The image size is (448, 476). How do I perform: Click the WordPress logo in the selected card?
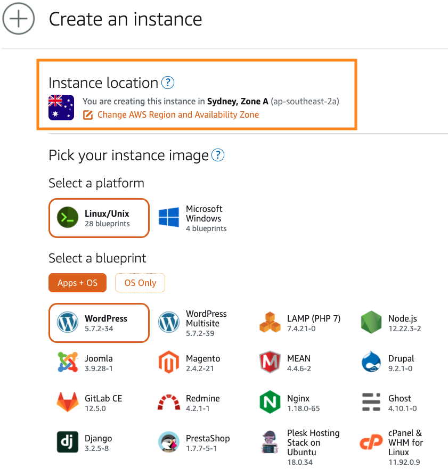pyautogui.click(x=68, y=322)
